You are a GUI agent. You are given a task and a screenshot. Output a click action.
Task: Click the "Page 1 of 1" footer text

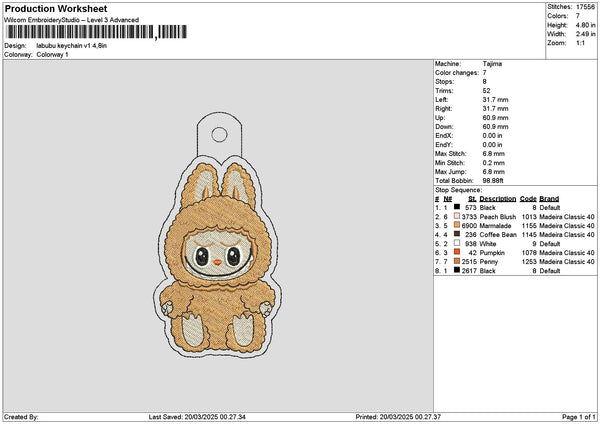(x=579, y=417)
